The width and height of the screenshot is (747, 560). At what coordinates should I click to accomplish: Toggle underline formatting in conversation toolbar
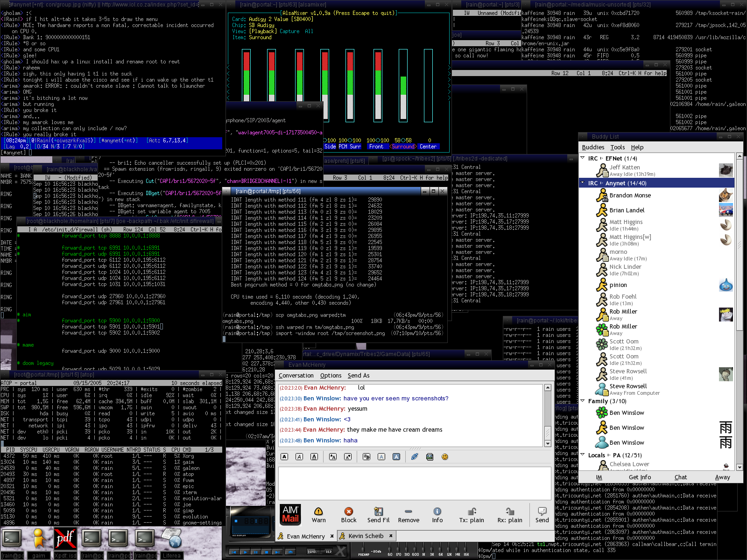[x=314, y=457]
